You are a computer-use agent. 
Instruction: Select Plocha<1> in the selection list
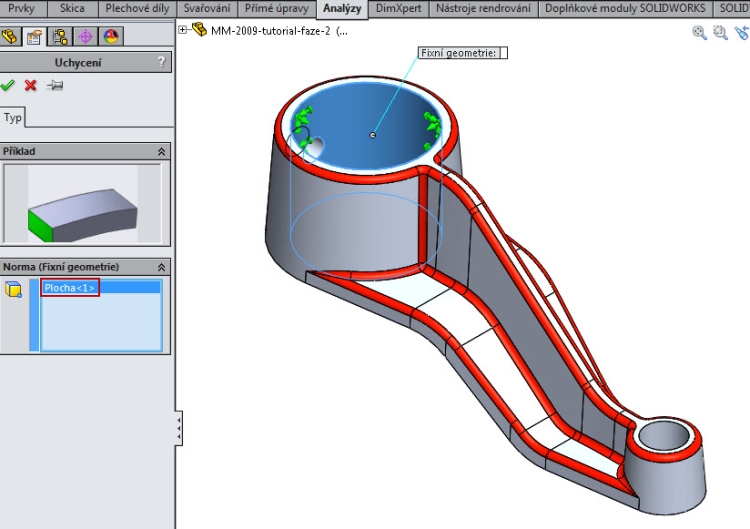coord(70,287)
